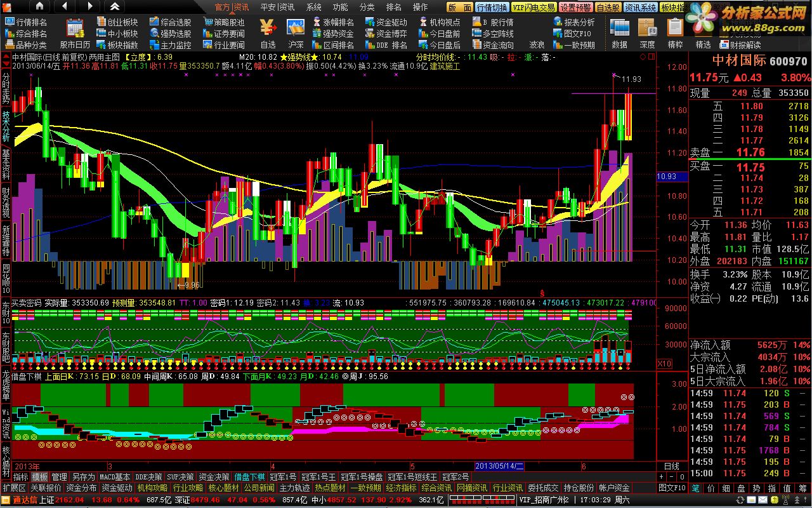
Task: Open 行情排名 quote ranking
Action: tap(26, 22)
